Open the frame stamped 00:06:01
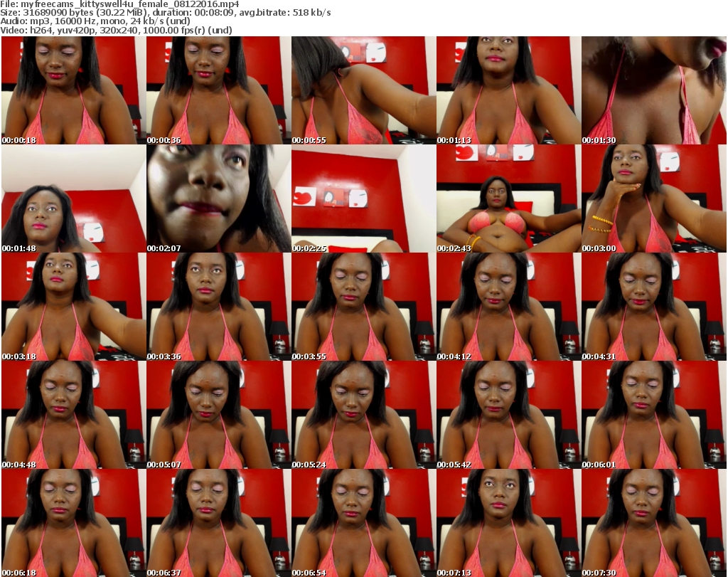This screenshot has width=728, height=577. (654, 415)
